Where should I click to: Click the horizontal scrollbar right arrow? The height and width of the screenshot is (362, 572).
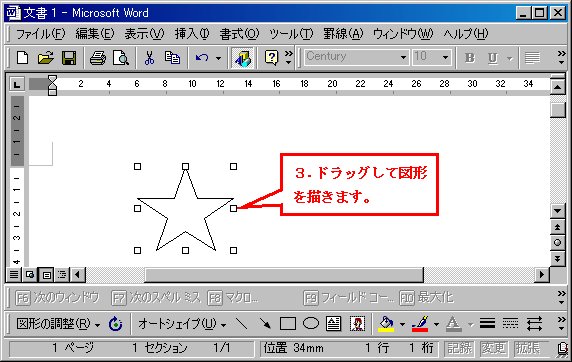tap(542, 274)
